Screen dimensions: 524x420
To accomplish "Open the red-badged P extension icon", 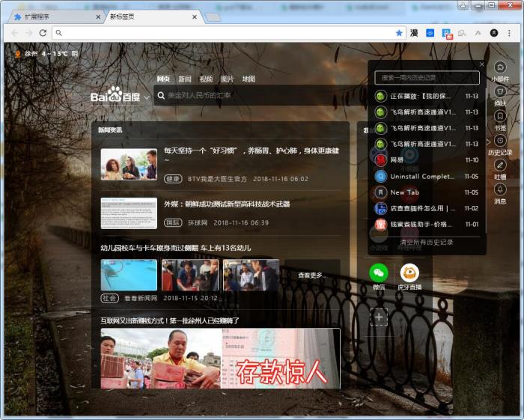I will click(x=446, y=34).
